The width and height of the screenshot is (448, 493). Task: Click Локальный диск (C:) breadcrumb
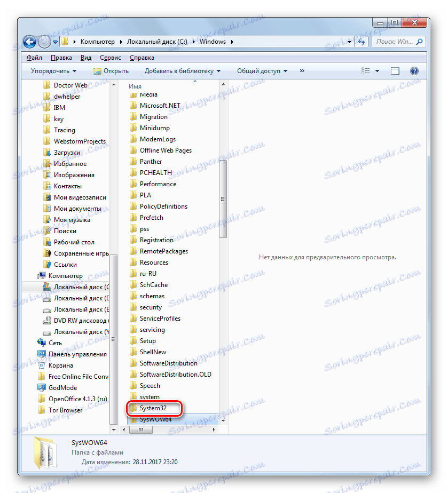click(x=157, y=42)
